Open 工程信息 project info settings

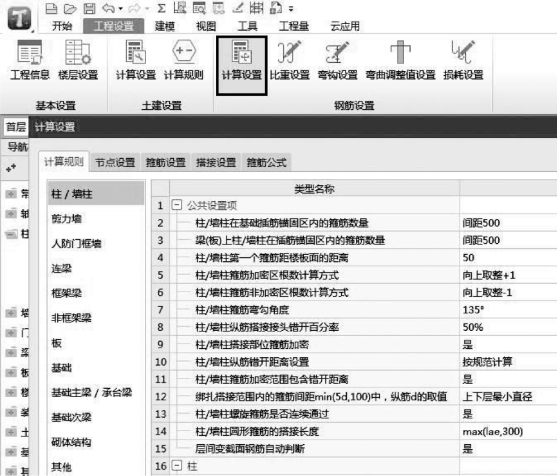click(30, 60)
